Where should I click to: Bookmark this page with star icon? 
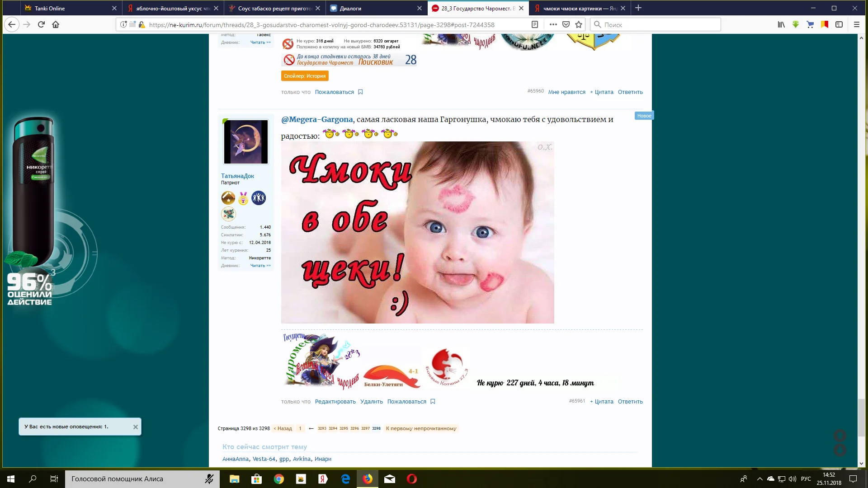click(579, 24)
